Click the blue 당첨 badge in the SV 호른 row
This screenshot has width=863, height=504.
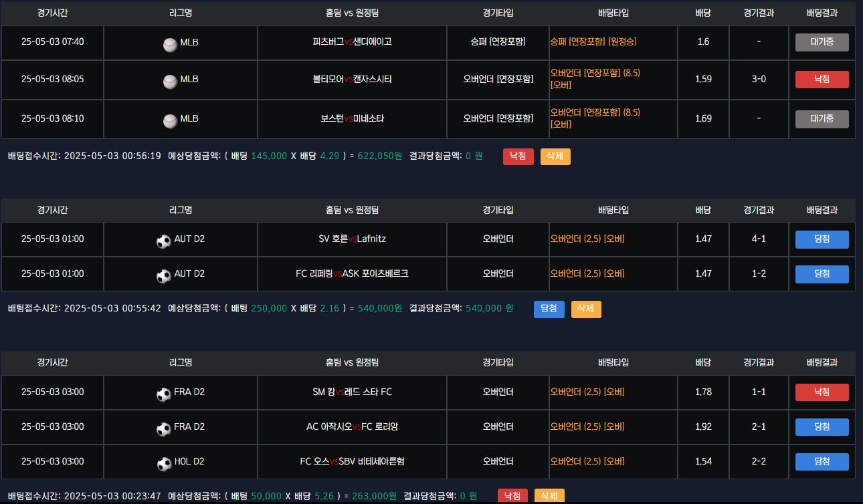coord(822,239)
